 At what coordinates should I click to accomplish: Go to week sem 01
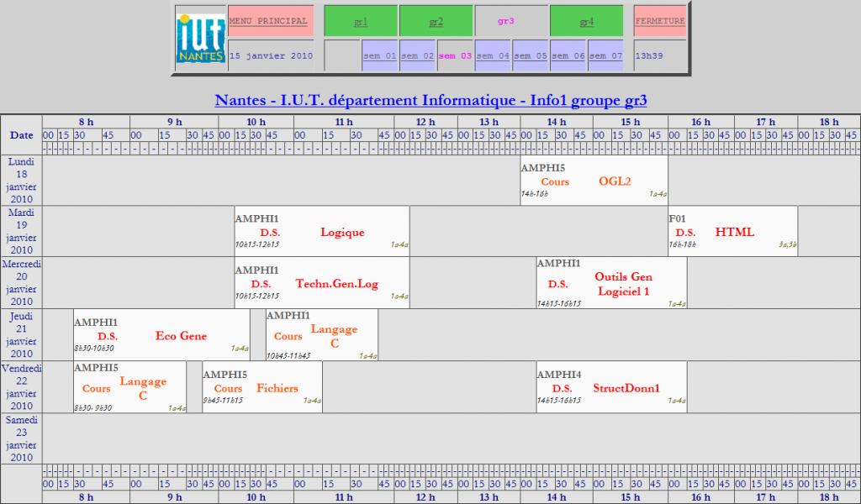coord(379,55)
